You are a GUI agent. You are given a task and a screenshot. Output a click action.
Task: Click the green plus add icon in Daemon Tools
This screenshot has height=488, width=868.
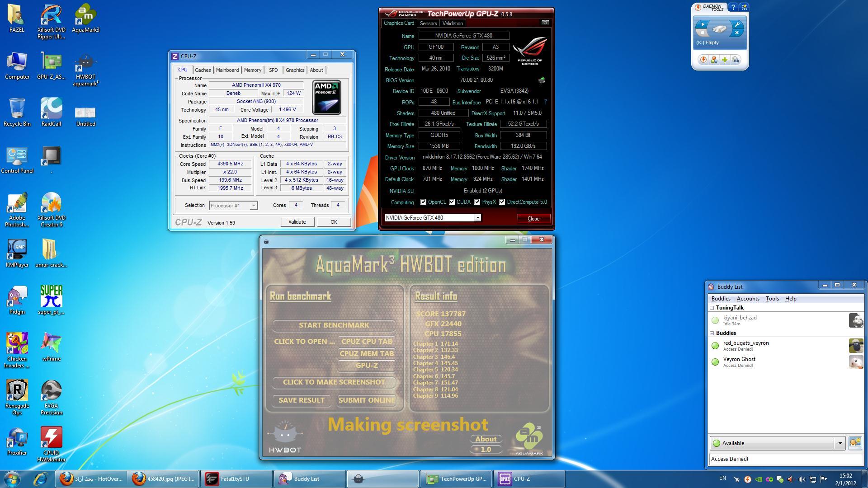click(x=725, y=60)
